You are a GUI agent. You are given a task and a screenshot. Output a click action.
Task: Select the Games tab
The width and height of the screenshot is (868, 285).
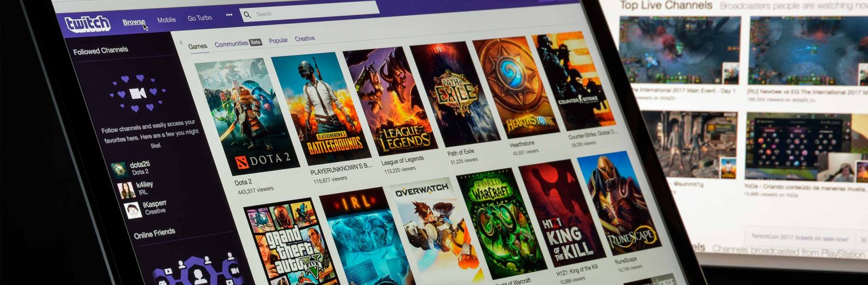point(198,46)
